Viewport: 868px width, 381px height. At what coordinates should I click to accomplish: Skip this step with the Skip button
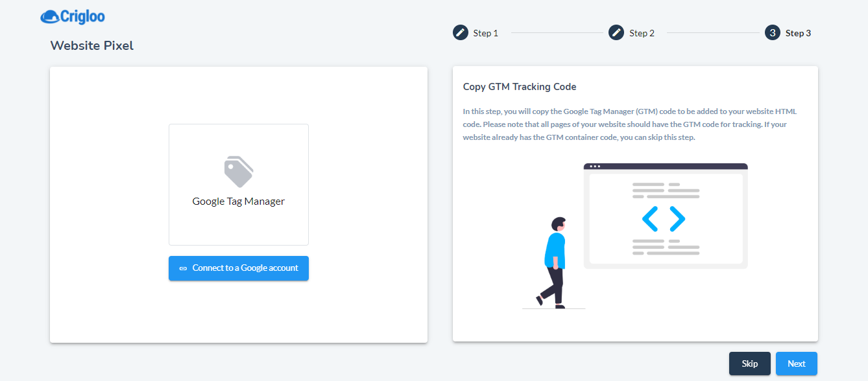(750, 364)
